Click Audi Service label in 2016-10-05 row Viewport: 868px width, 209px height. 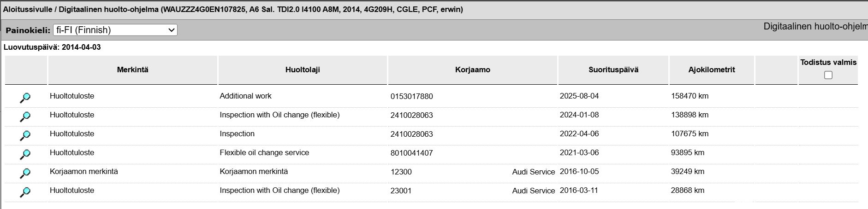[534, 172]
